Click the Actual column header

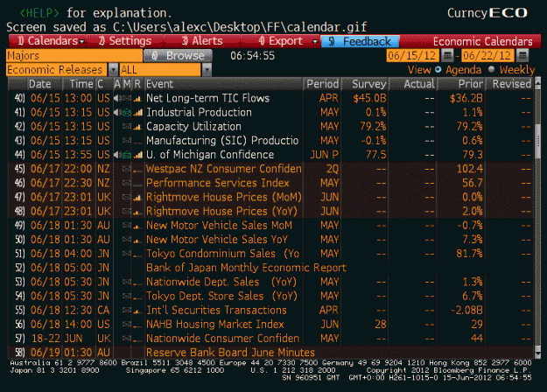[413, 84]
